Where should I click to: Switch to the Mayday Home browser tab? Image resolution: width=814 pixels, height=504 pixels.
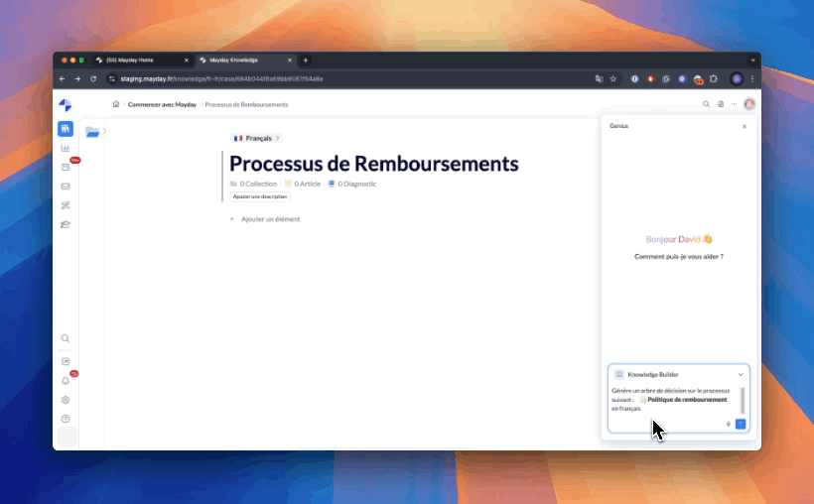(x=139, y=60)
